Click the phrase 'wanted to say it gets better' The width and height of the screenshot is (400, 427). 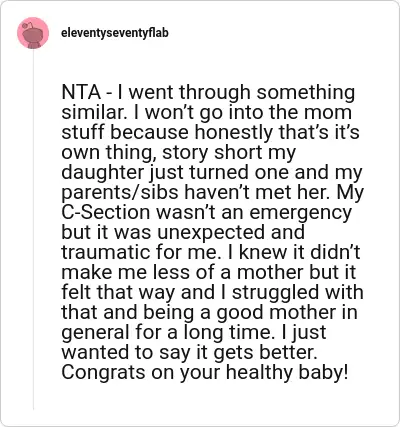pos(189,353)
